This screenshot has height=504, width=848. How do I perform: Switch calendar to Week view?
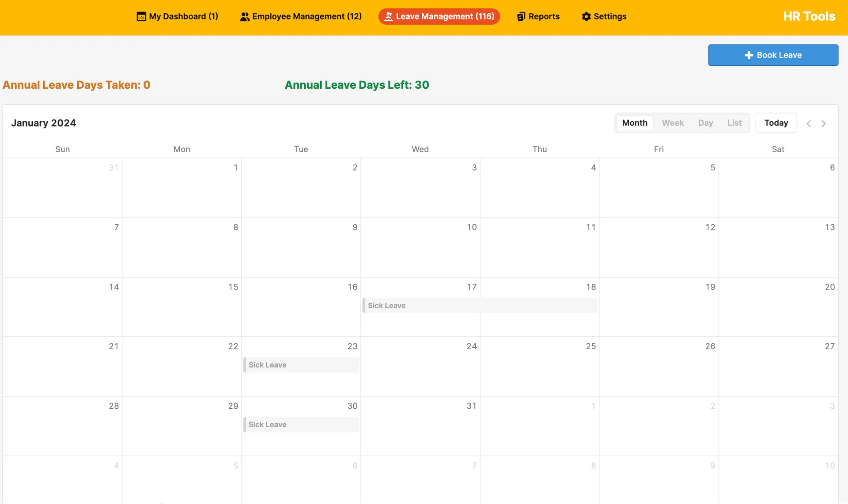[x=673, y=123]
